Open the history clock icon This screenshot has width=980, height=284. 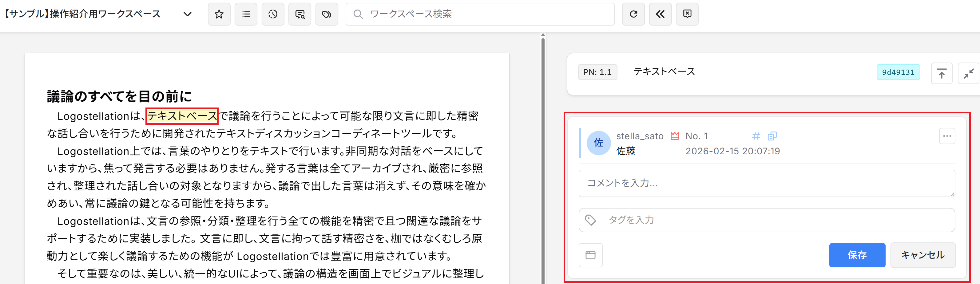pos(273,14)
